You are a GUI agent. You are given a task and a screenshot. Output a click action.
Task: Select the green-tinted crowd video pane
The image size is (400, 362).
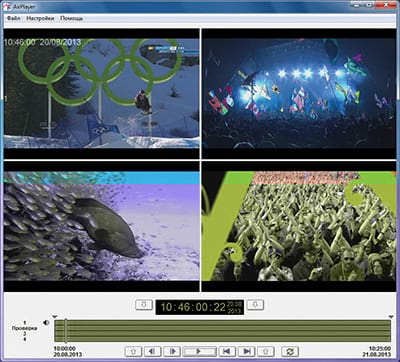pyautogui.click(x=299, y=226)
